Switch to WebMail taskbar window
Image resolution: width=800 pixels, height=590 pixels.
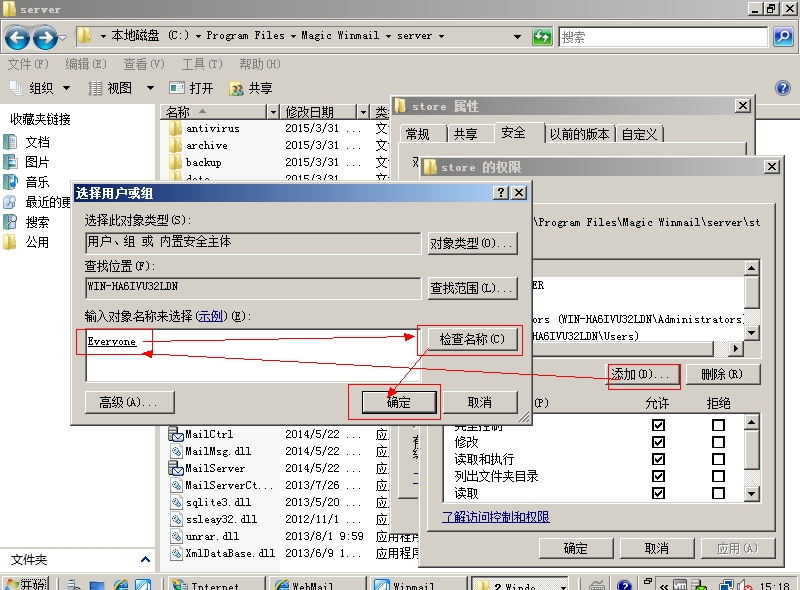click(316, 584)
